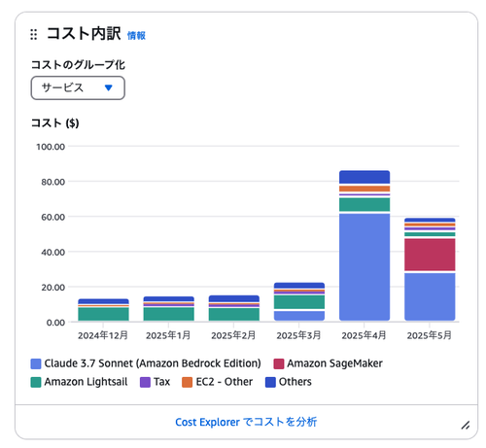Click Amazon SageMaker legend color swatch
486x448 pixels.
click(x=279, y=363)
